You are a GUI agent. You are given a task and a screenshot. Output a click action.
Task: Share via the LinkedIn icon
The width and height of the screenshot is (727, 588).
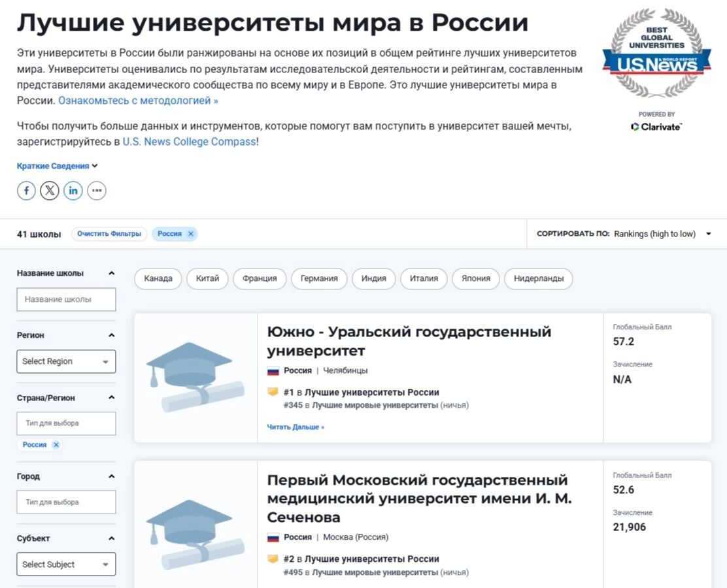coord(73,190)
